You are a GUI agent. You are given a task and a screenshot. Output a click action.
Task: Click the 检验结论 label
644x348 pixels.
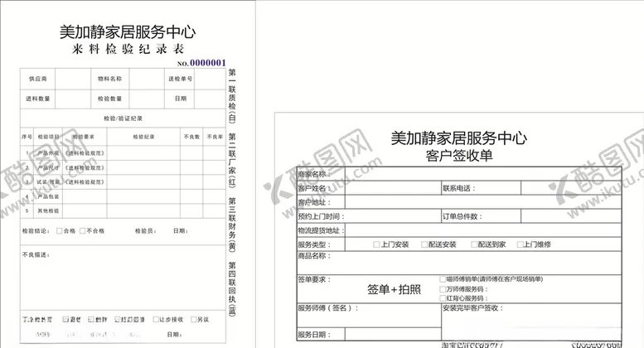[36, 231]
